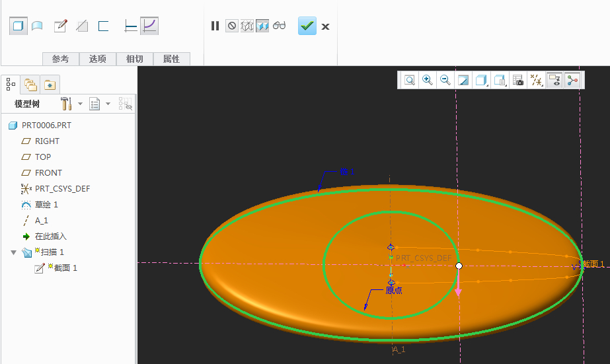This screenshot has width=610, height=364.
Task: Select the no preview mode icon
Action: tap(232, 26)
